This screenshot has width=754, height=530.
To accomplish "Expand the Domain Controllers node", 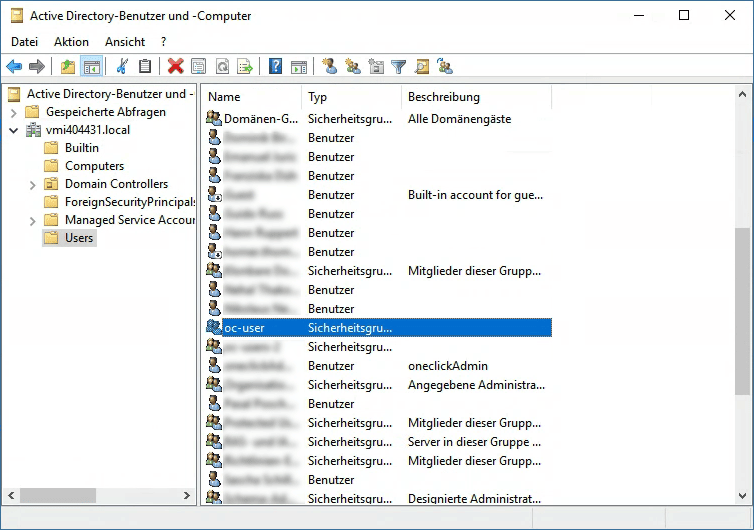I will point(33,184).
